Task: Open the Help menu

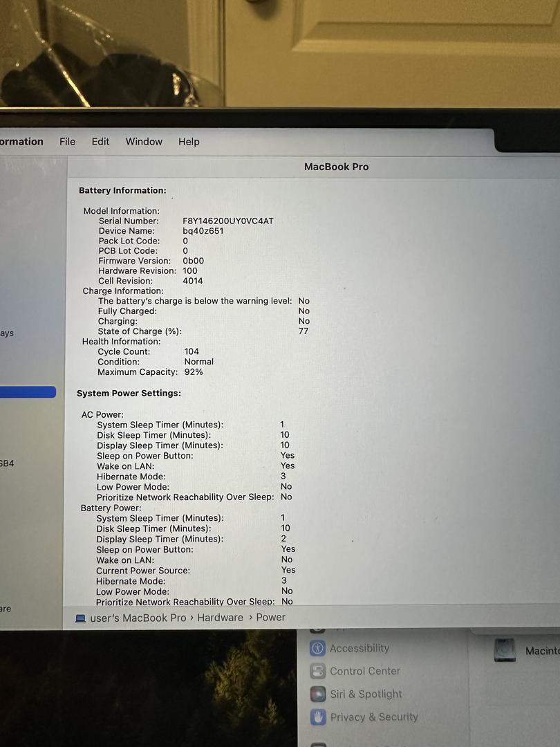Action: click(189, 142)
